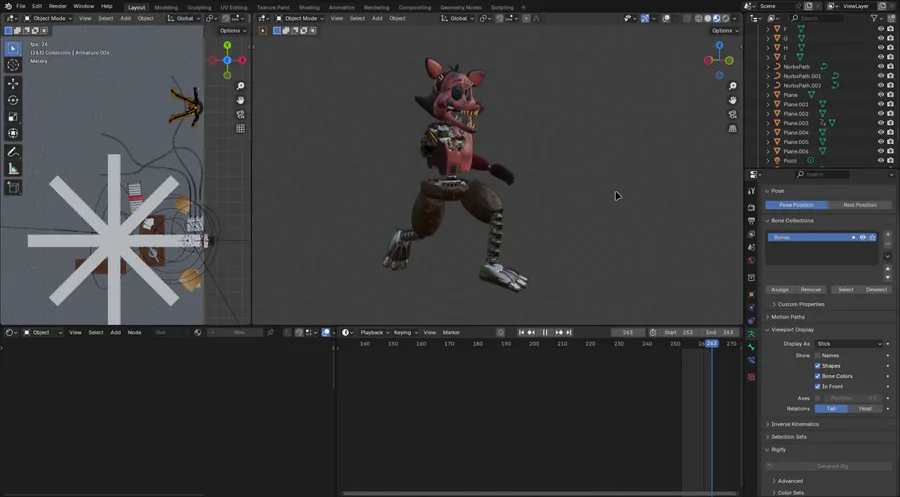The width and height of the screenshot is (900, 497).
Task: Select the Cursor tool in left viewport toolbar
Action: 13,65
